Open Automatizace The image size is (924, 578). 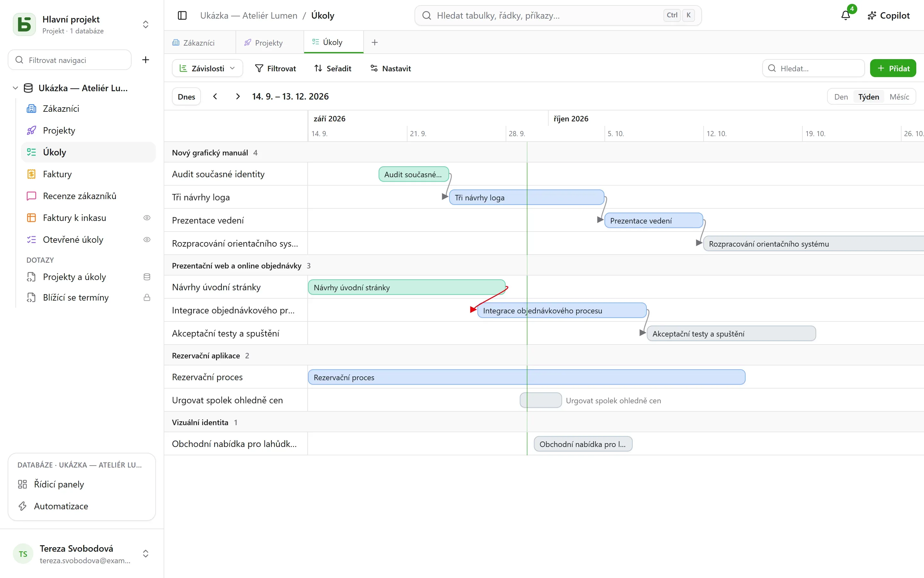(82, 506)
